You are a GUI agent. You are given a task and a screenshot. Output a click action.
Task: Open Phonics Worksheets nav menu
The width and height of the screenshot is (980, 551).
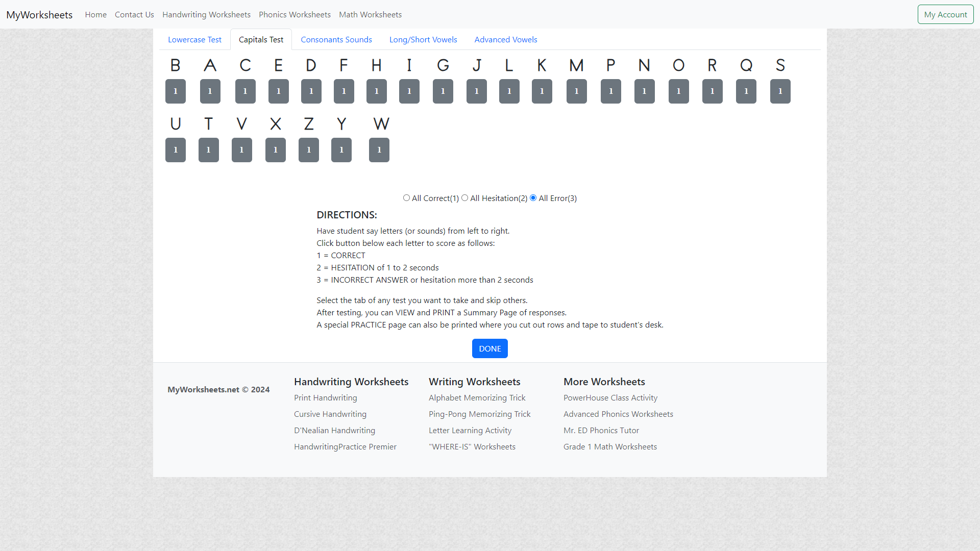coord(295,15)
